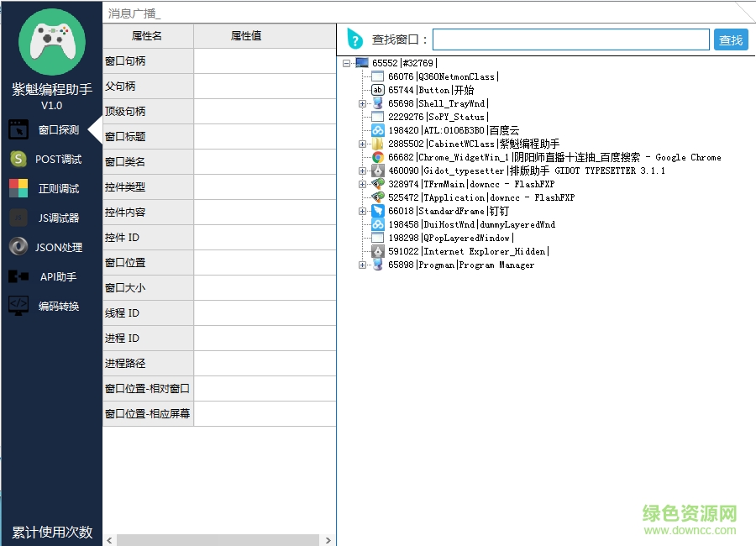Click the Gidot_typesetter row icon
756x546 pixels.
coord(377,171)
